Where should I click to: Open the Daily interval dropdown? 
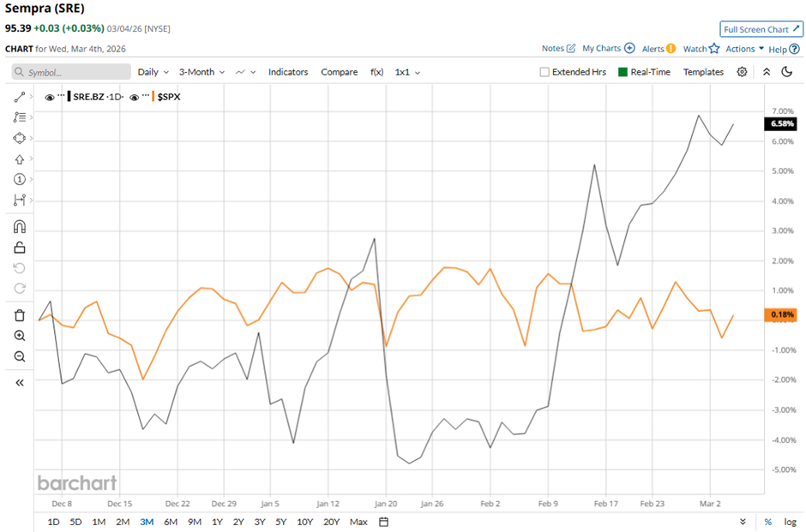153,72
